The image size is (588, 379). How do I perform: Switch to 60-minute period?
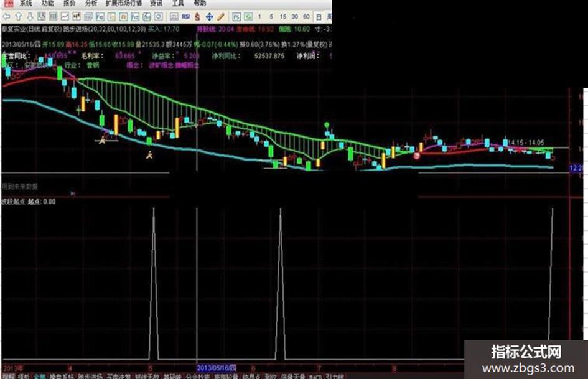click(x=306, y=17)
